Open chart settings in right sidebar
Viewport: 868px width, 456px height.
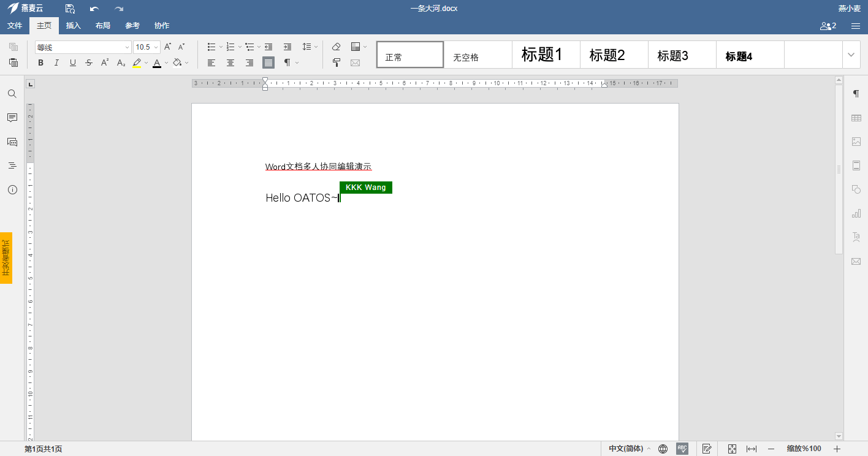[x=856, y=213]
